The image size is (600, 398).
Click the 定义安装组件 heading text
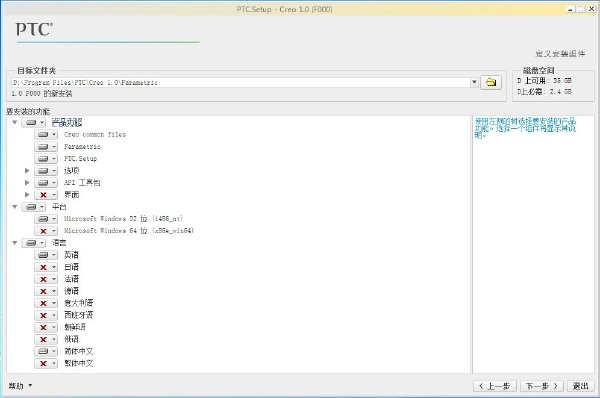point(560,54)
